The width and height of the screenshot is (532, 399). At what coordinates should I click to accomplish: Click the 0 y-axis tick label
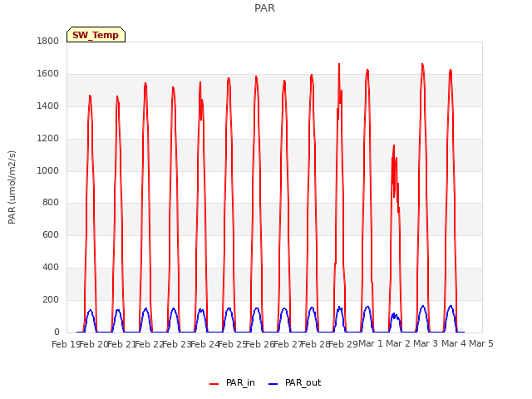tap(57, 332)
